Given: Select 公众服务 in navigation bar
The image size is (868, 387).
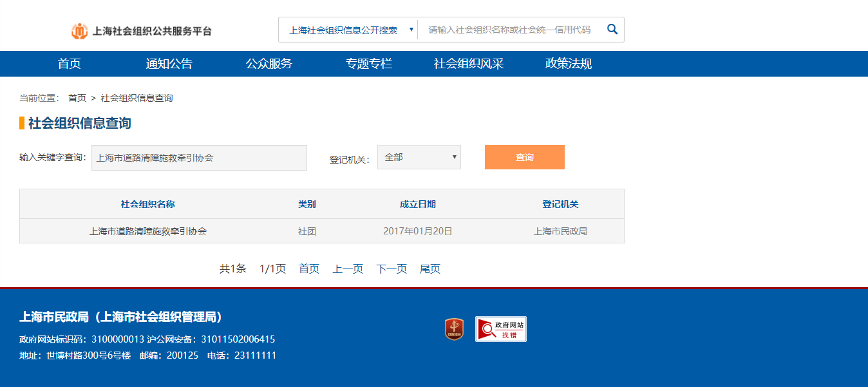Looking at the screenshot, I should click(269, 64).
